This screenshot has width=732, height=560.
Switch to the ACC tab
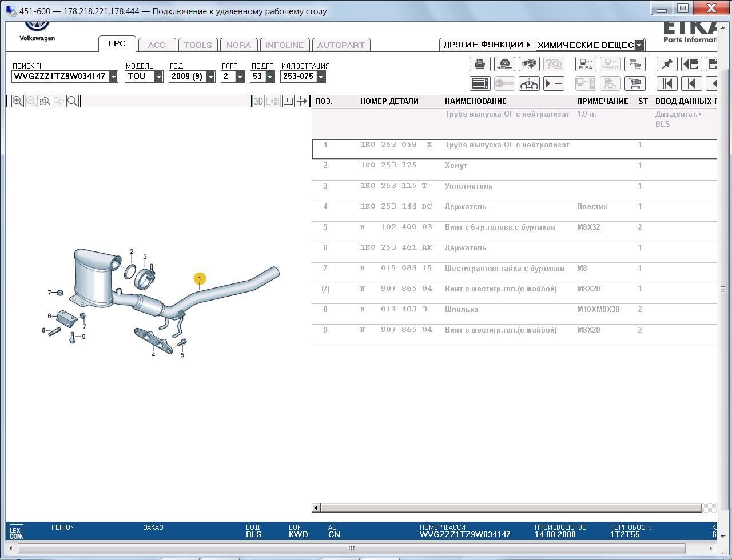(x=157, y=45)
